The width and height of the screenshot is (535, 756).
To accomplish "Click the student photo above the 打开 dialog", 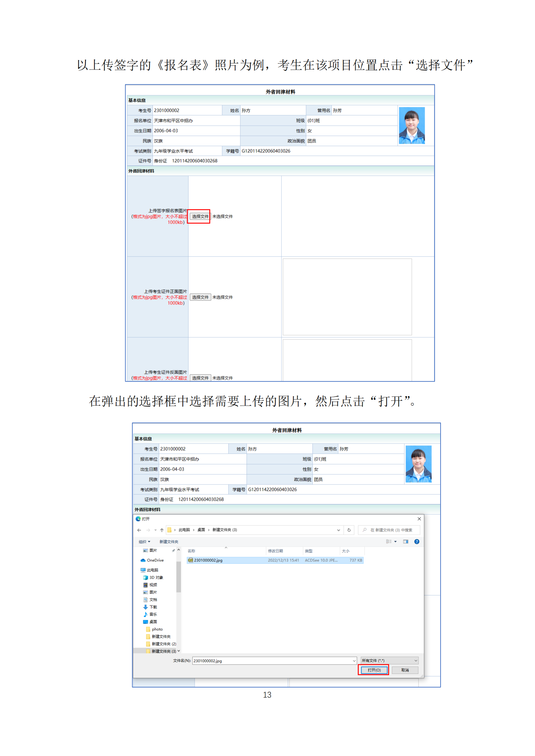I will 418,464.
